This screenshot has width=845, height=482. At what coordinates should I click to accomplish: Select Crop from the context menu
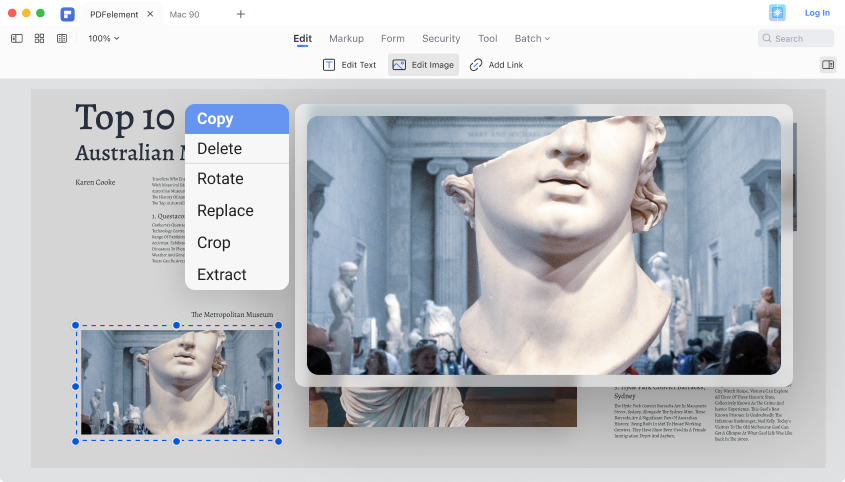pos(214,243)
